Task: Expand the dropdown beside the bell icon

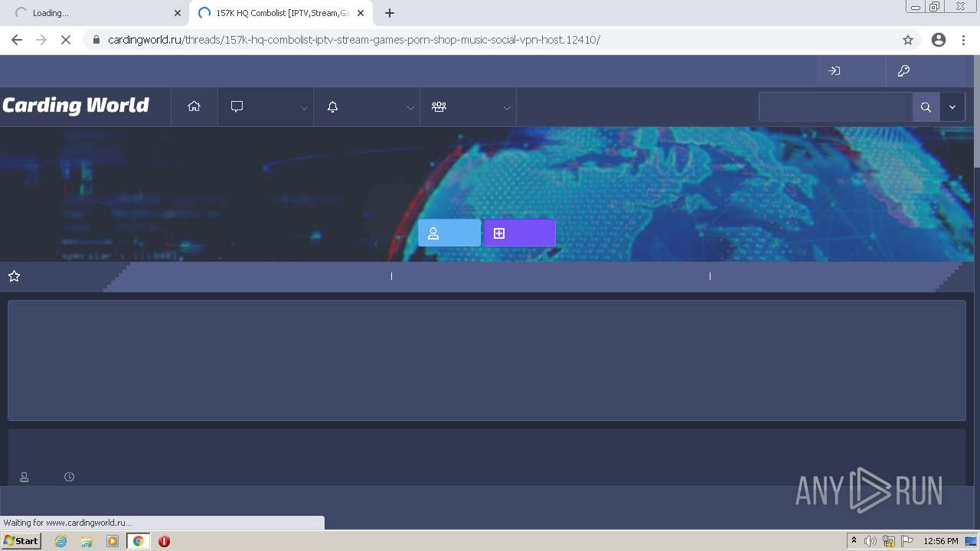Action: coord(410,108)
